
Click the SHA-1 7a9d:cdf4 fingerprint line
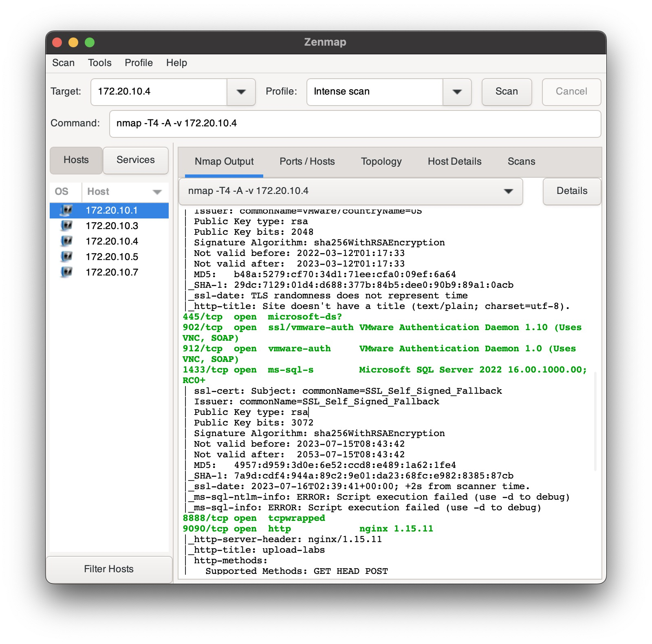tap(350, 476)
